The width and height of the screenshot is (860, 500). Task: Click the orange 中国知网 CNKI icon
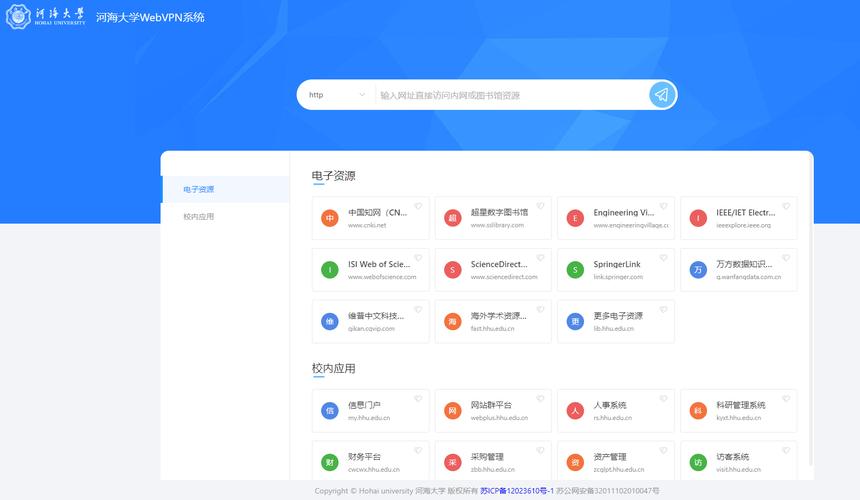330,218
